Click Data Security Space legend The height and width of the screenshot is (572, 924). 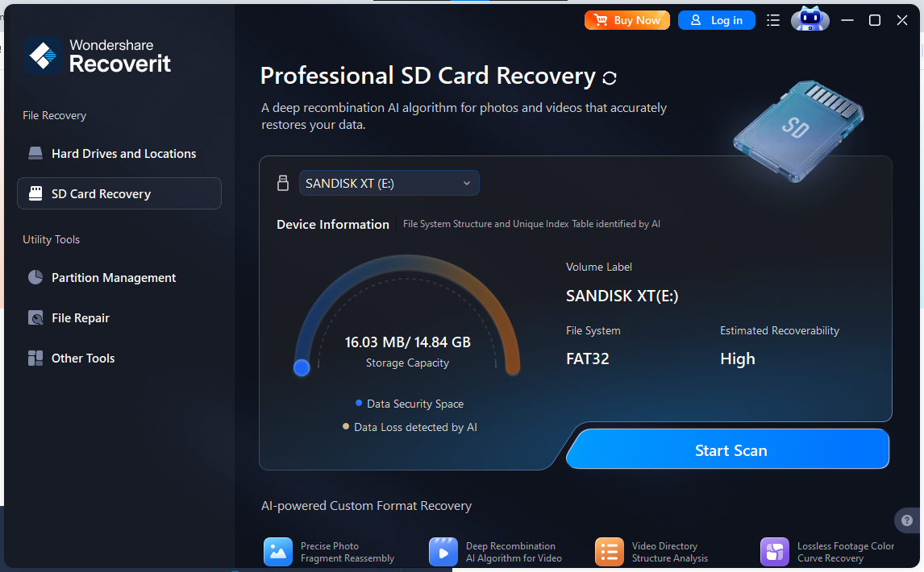coord(410,404)
